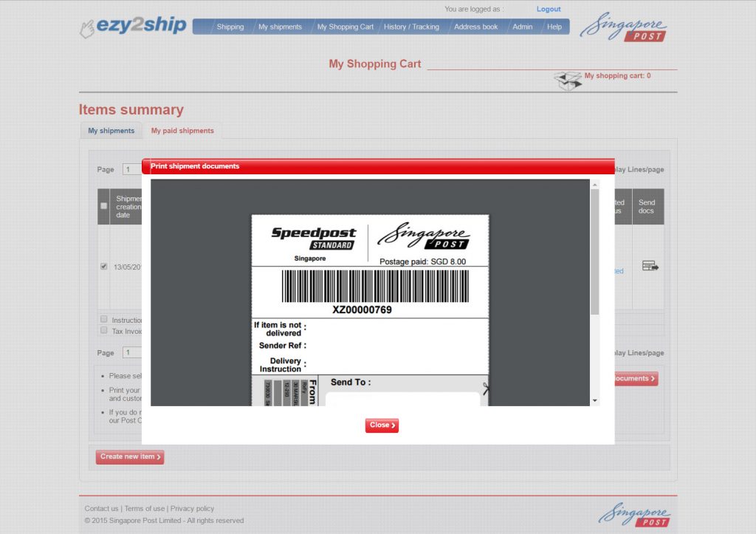The width and height of the screenshot is (756, 534).
Task: Switch to the My paid shipments tab
Action: tap(182, 131)
